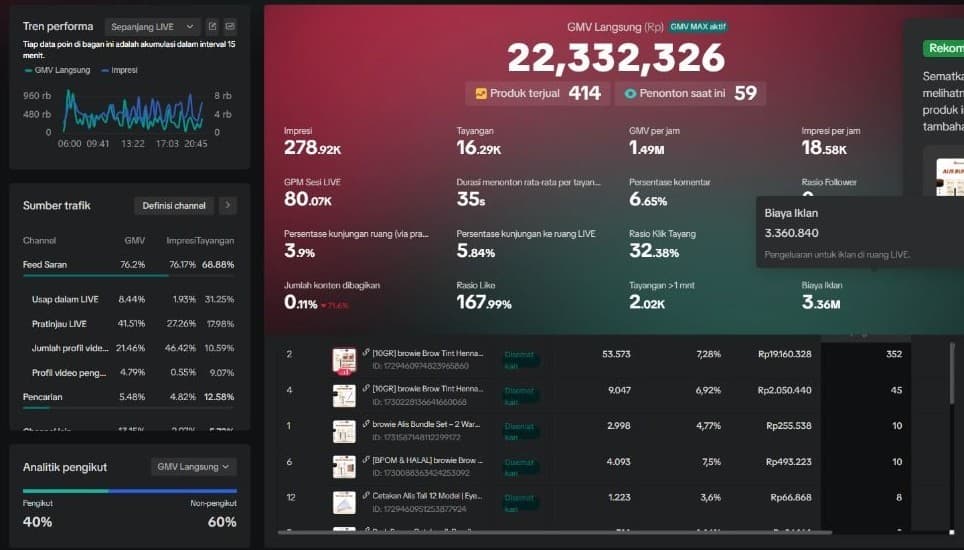Click the GMV Langsung total 22,332,326

point(616,58)
